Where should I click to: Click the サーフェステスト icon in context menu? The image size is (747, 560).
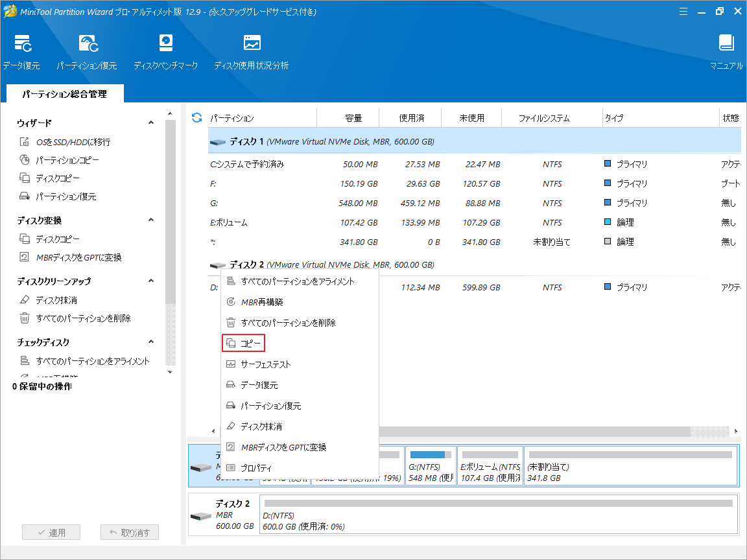231,364
